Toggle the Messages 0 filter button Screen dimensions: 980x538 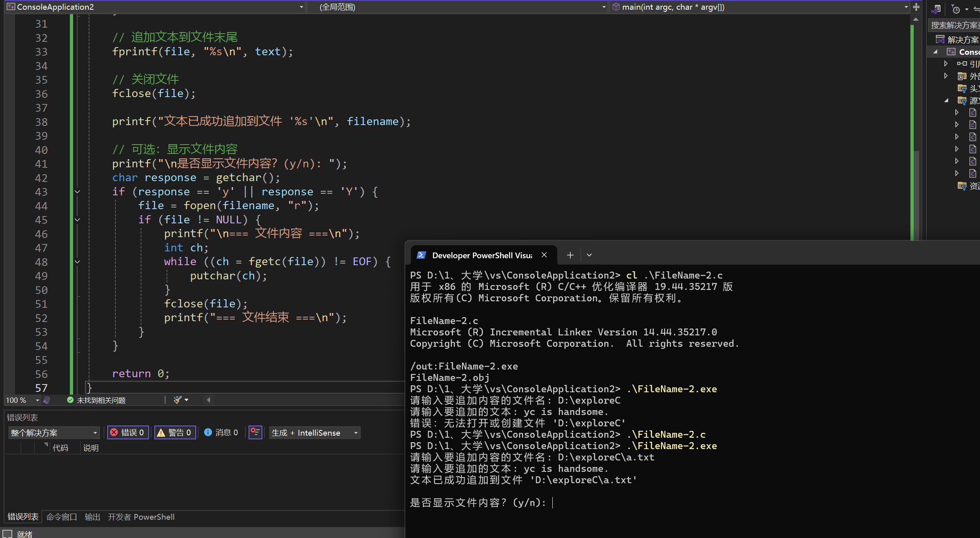tap(221, 432)
